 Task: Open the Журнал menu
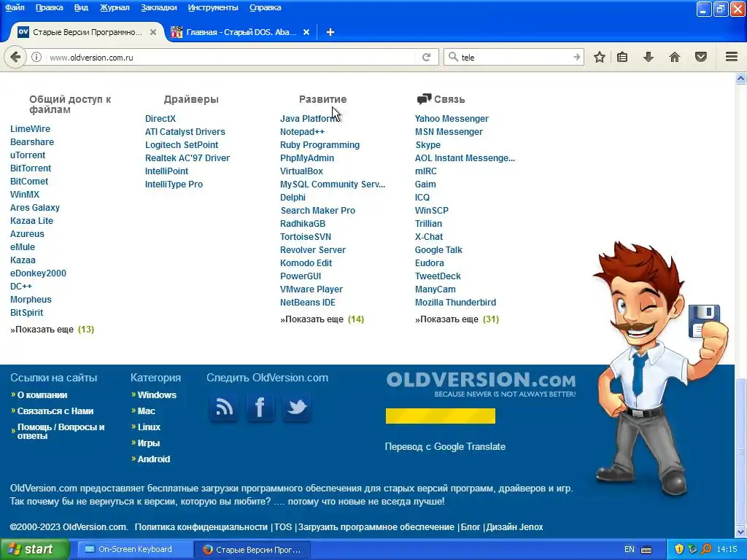click(115, 7)
